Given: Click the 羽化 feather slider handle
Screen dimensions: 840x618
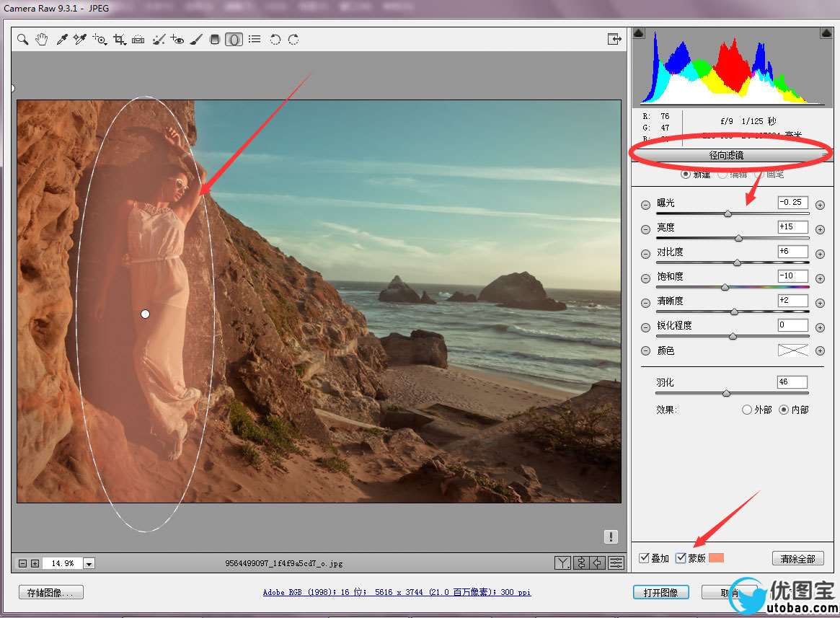Looking at the screenshot, I should (x=726, y=393).
